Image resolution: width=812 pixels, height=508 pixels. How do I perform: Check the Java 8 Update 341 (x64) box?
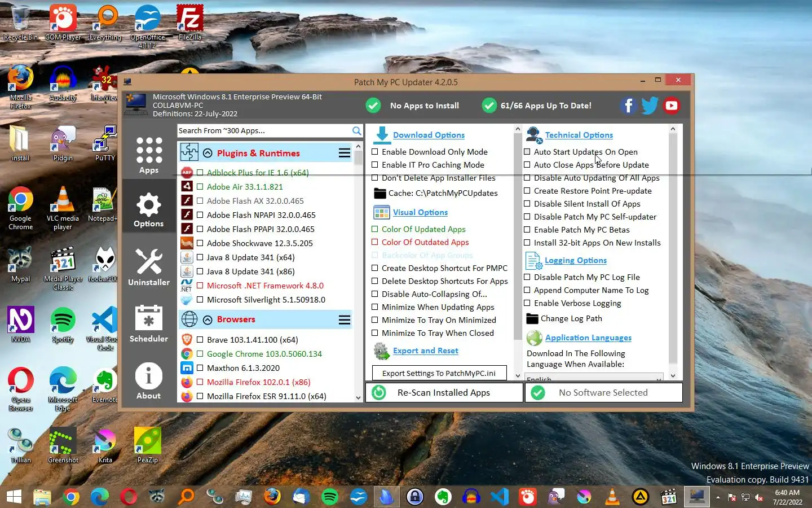point(200,257)
